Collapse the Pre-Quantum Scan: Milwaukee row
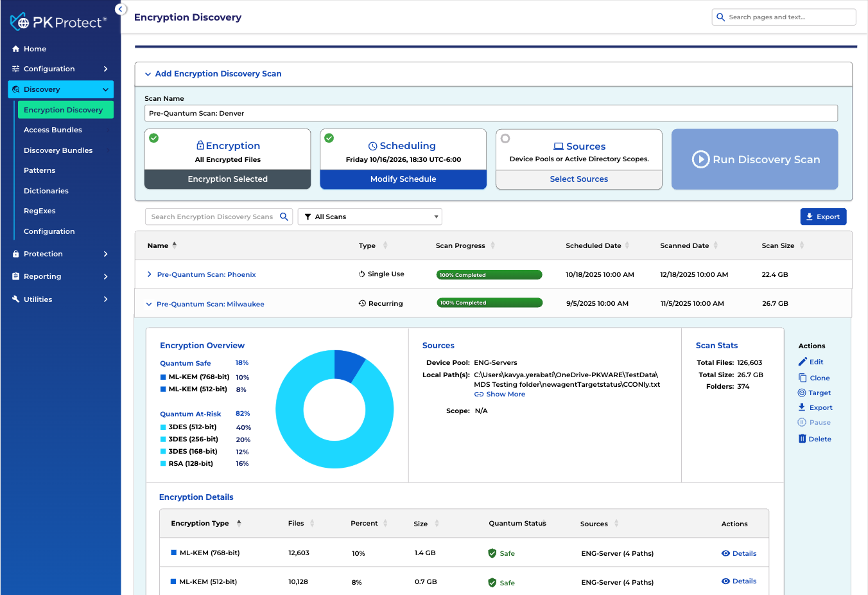 [x=149, y=304]
